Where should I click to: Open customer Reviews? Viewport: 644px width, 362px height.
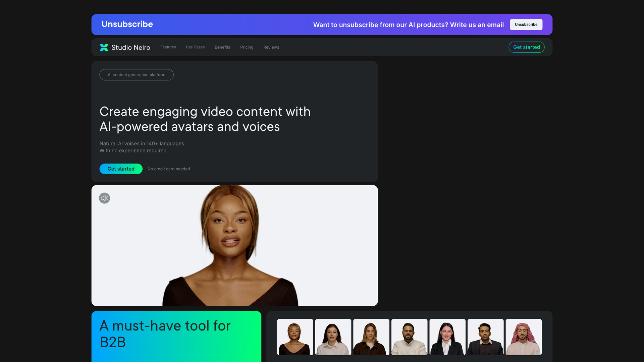tap(271, 47)
